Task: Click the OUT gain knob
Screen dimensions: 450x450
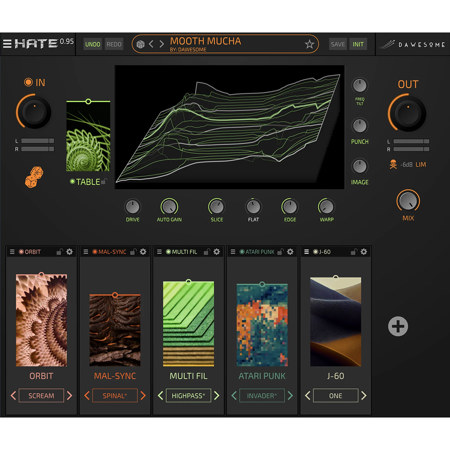Action: coord(407,113)
